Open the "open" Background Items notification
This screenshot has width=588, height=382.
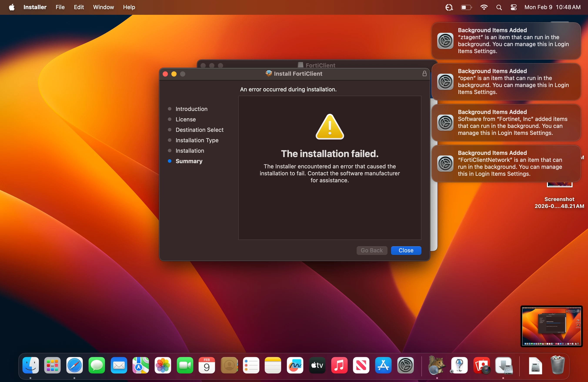(x=506, y=82)
